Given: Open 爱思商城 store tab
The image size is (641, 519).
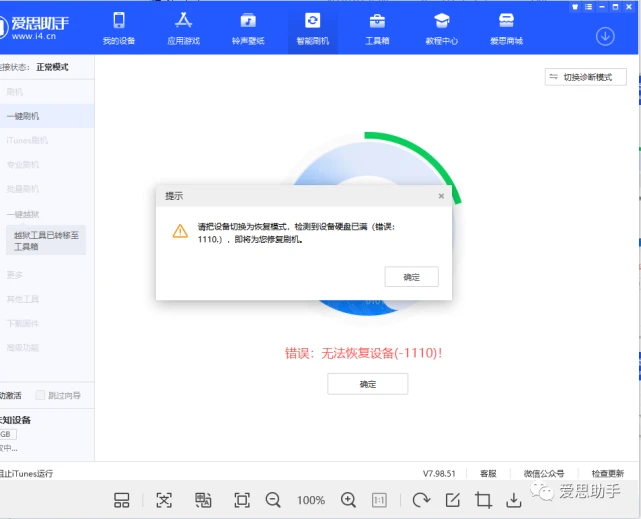Looking at the screenshot, I should 506,29.
